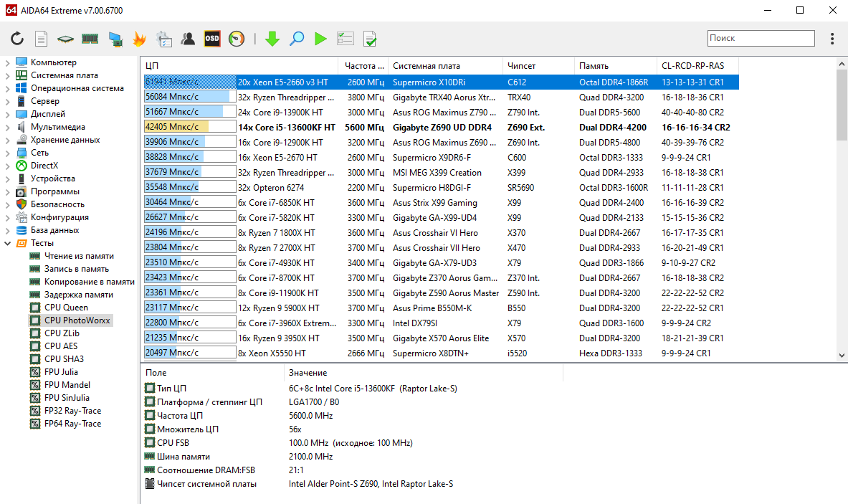The width and height of the screenshot is (848, 504).
Task: Expand the Компьютер tree node
Action: pos(8,62)
